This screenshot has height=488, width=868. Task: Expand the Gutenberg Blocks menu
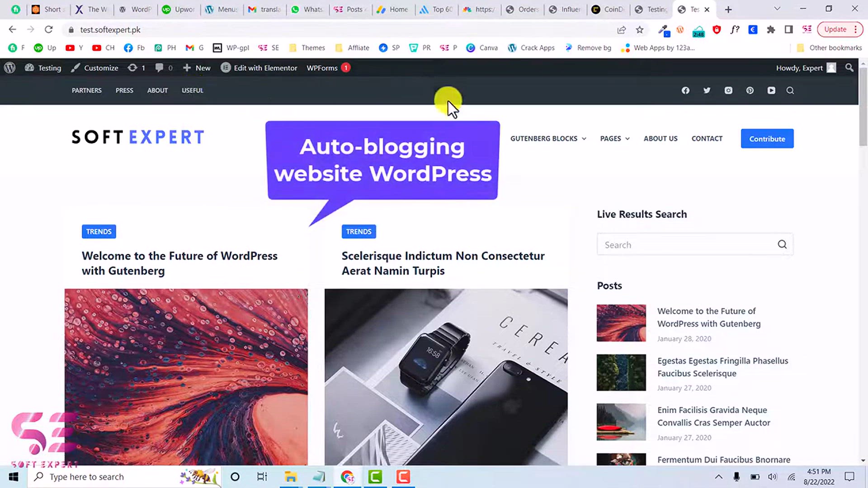coord(548,139)
